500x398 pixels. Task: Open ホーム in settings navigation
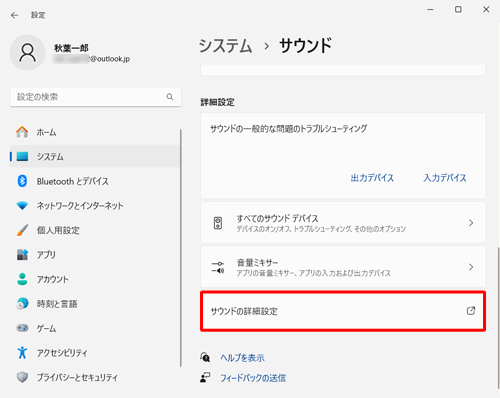click(95, 132)
